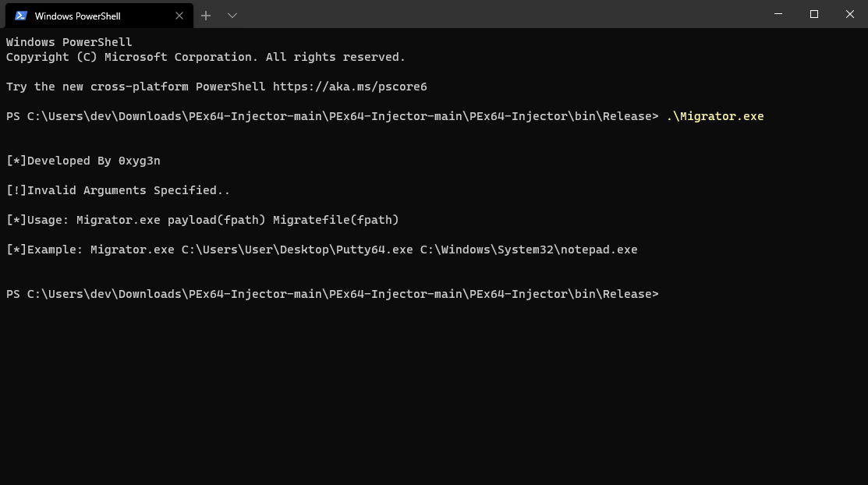This screenshot has width=868, height=485.
Task: Click the PowerShell icon in the tab
Action: pos(21,16)
